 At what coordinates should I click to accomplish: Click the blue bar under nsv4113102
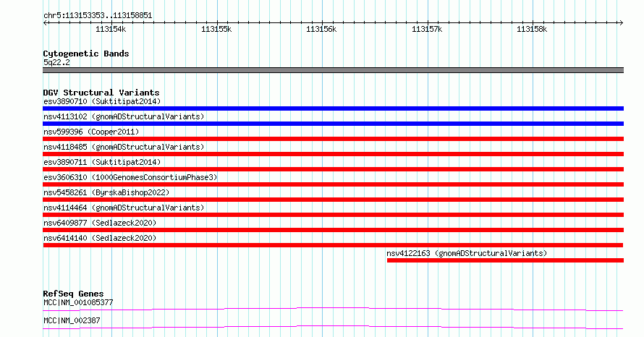pos(333,124)
